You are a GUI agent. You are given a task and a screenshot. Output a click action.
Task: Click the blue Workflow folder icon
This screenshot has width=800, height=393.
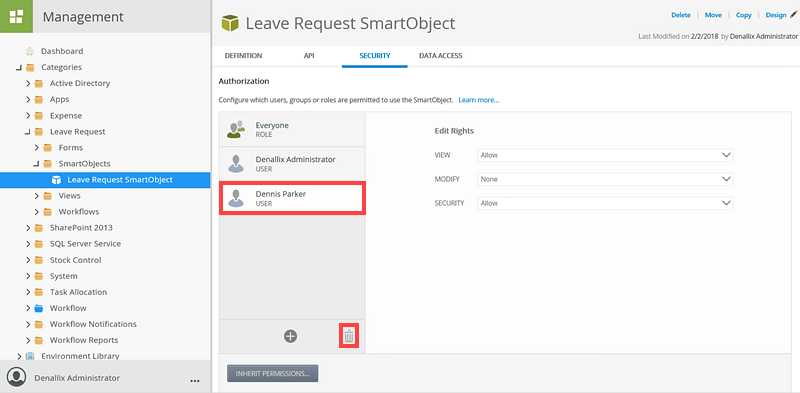(x=39, y=308)
